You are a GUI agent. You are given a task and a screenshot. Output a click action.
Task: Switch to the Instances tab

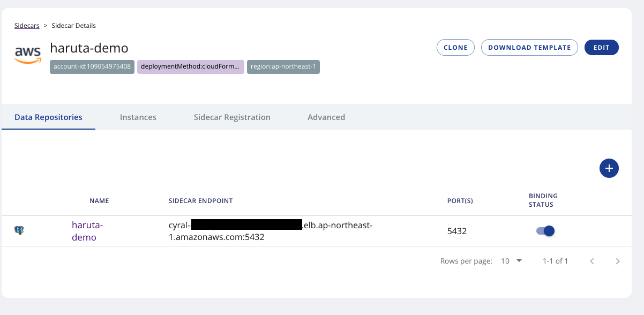click(x=138, y=117)
